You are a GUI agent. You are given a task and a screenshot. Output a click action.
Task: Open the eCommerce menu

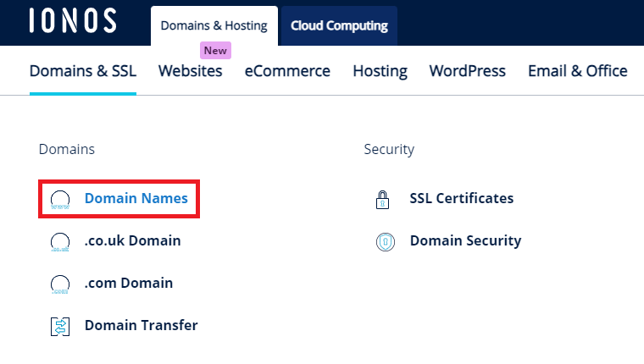point(287,71)
